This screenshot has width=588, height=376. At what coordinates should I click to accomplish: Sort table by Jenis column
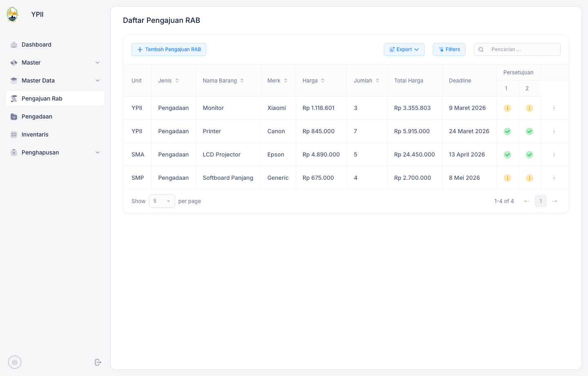(169, 81)
